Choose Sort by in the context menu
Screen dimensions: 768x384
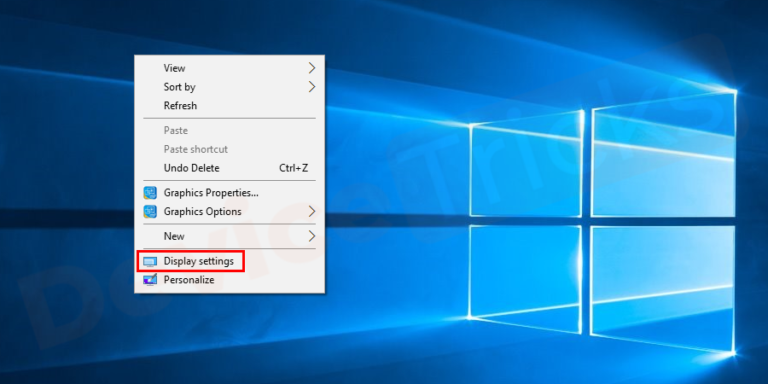point(229,87)
